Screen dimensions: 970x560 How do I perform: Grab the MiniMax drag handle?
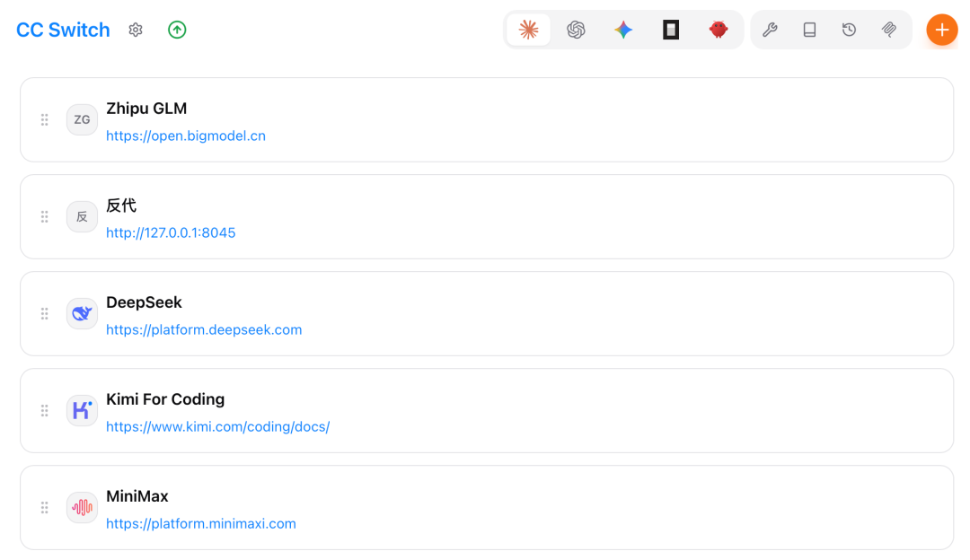coord(45,508)
